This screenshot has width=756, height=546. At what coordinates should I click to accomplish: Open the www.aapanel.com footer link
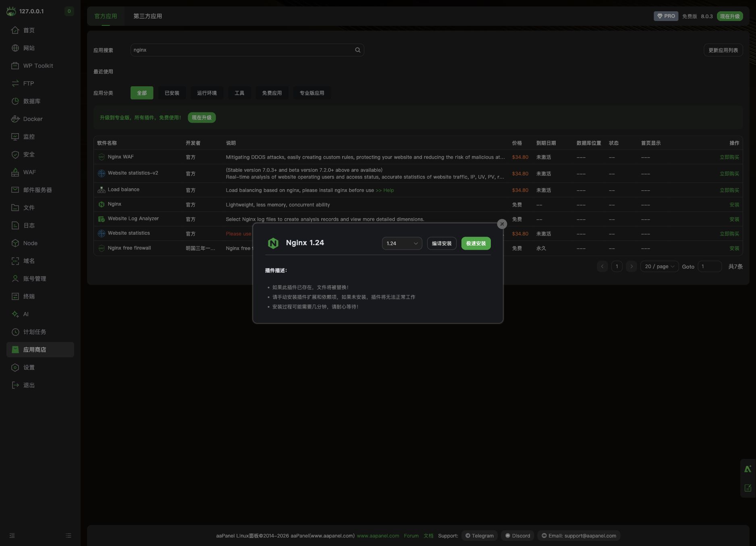378,536
